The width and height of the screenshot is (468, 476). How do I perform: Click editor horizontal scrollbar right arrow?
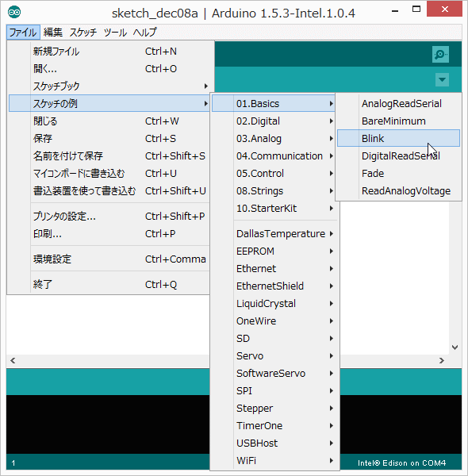pos(442,361)
